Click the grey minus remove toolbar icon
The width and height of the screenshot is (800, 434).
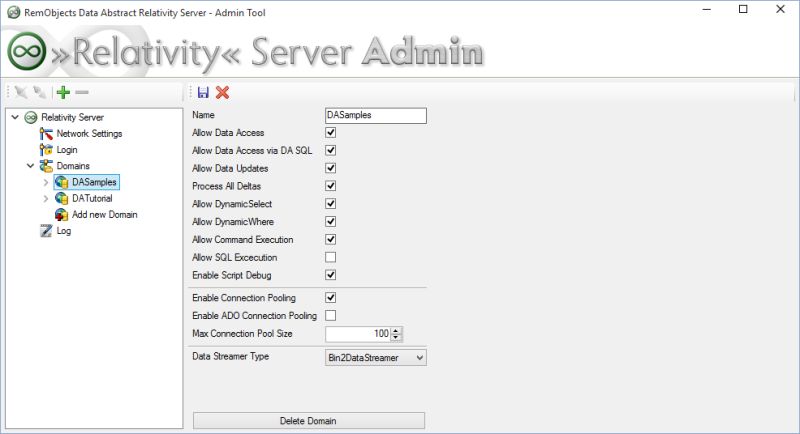82,92
